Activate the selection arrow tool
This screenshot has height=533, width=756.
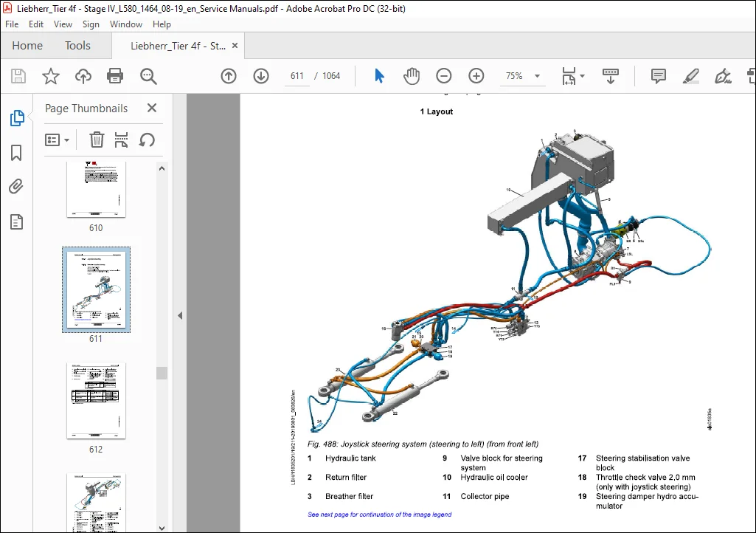point(379,76)
